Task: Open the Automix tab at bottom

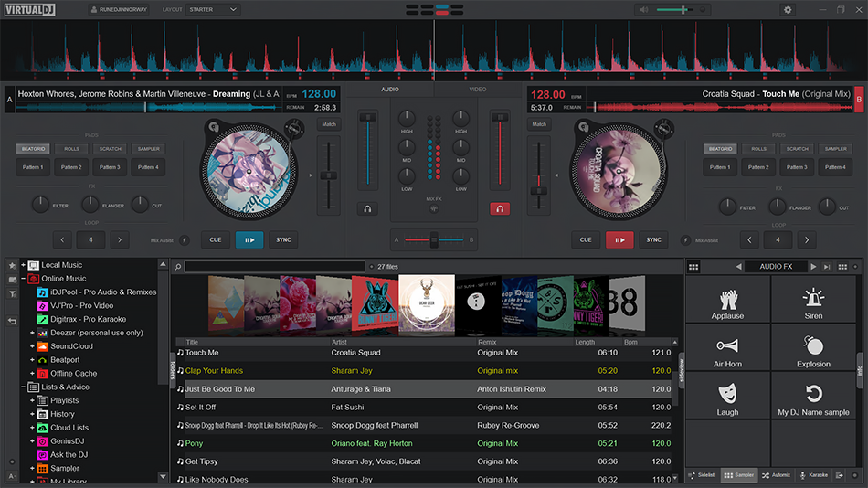Action: point(777,475)
